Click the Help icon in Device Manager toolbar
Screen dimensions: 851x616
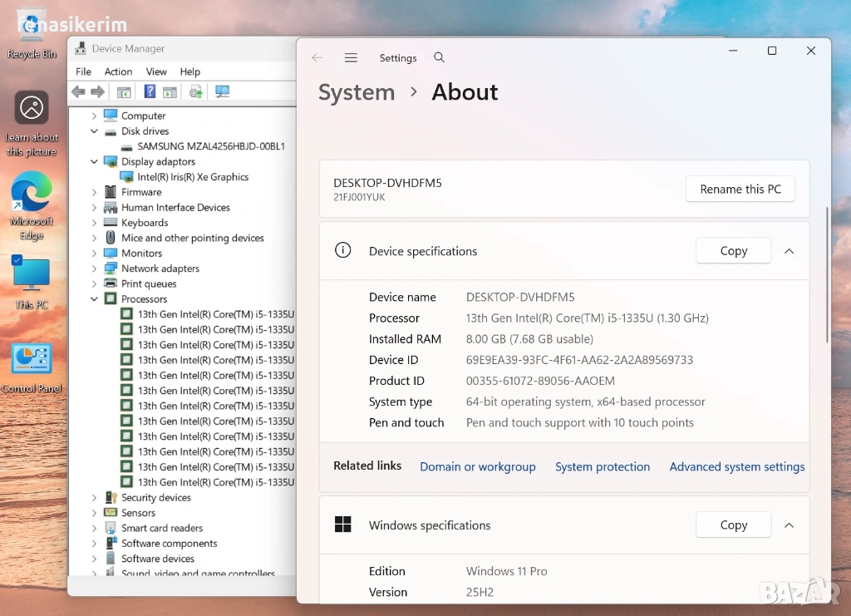[x=150, y=92]
